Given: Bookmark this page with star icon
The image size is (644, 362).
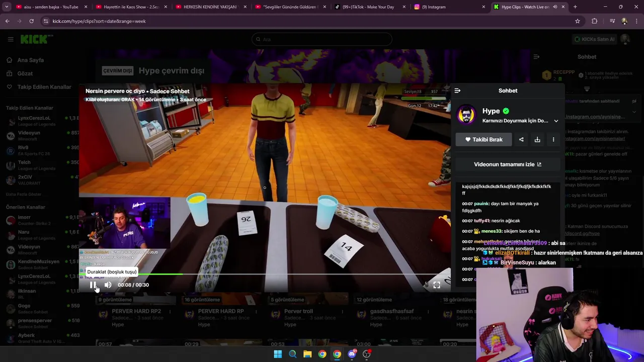Looking at the screenshot, I should (578, 21).
